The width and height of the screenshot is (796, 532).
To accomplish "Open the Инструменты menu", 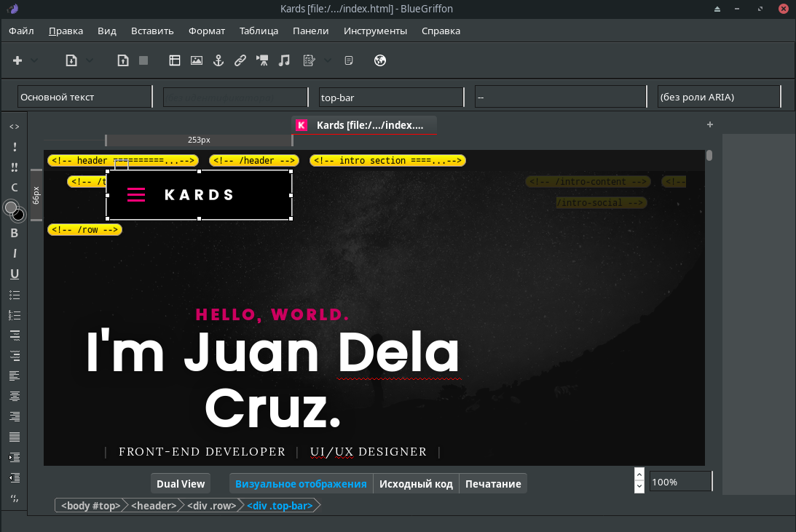I will pyautogui.click(x=375, y=31).
